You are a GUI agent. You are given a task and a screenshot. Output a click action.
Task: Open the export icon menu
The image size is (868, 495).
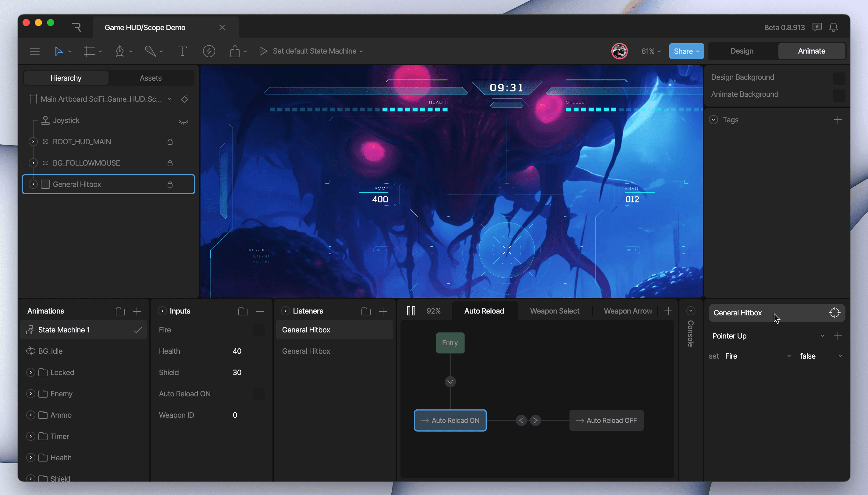pyautogui.click(x=235, y=51)
